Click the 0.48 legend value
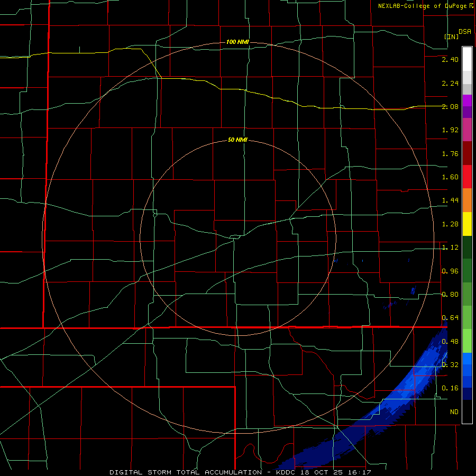476x476 pixels. pos(450,342)
